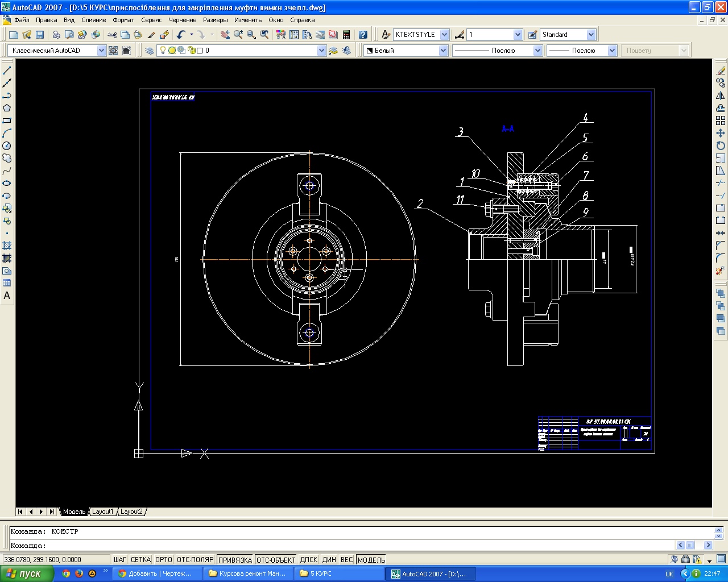728x582 pixels.
Task: Activate Zoom Realtime magnifier
Action: [238, 35]
